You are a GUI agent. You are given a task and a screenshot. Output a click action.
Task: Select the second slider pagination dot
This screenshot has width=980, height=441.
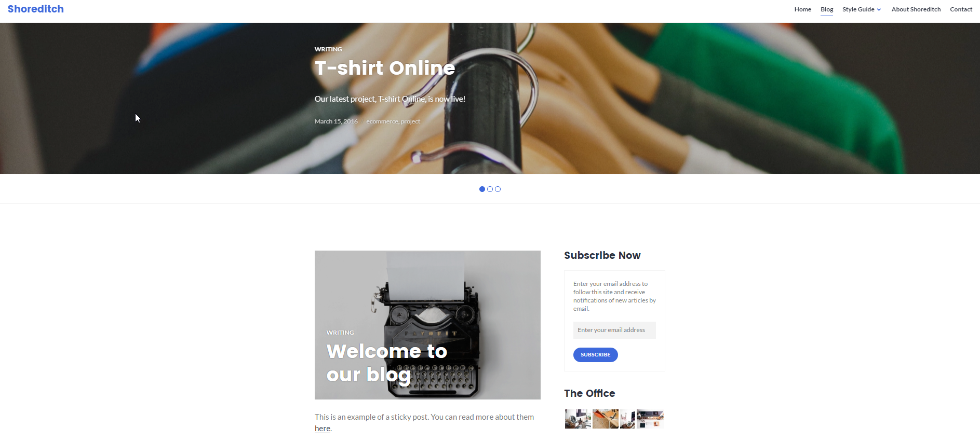[x=490, y=189]
